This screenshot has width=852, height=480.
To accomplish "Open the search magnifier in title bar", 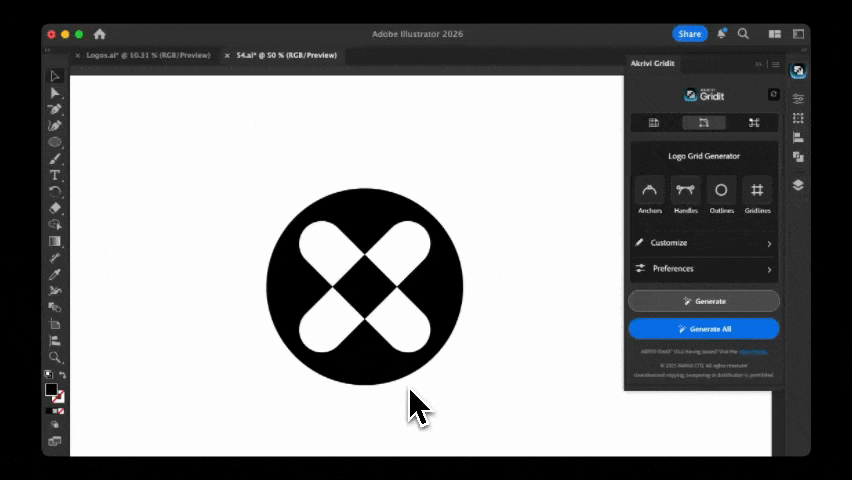I will tap(743, 34).
